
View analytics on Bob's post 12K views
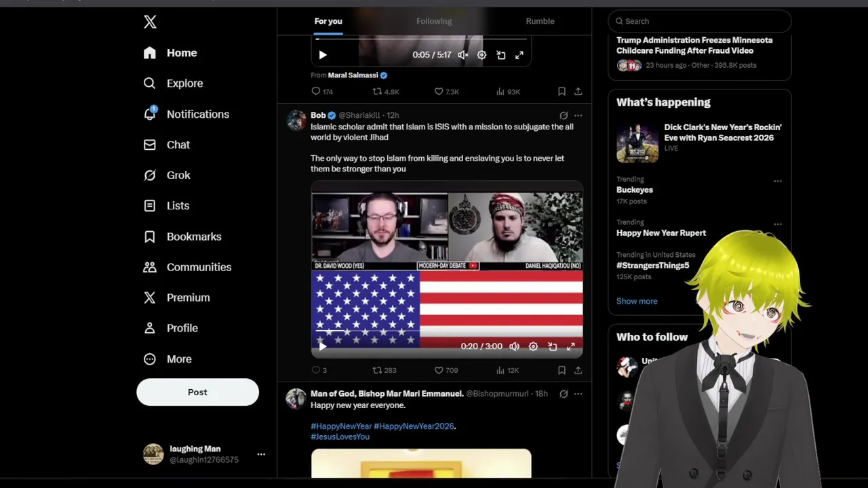click(x=507, y=370)
